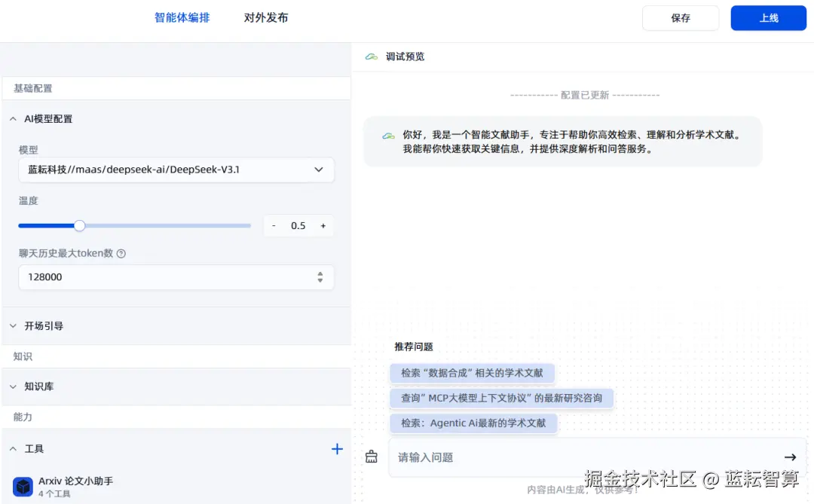Click the 能力 section label

pyautogui.click(x=23, y=417)
